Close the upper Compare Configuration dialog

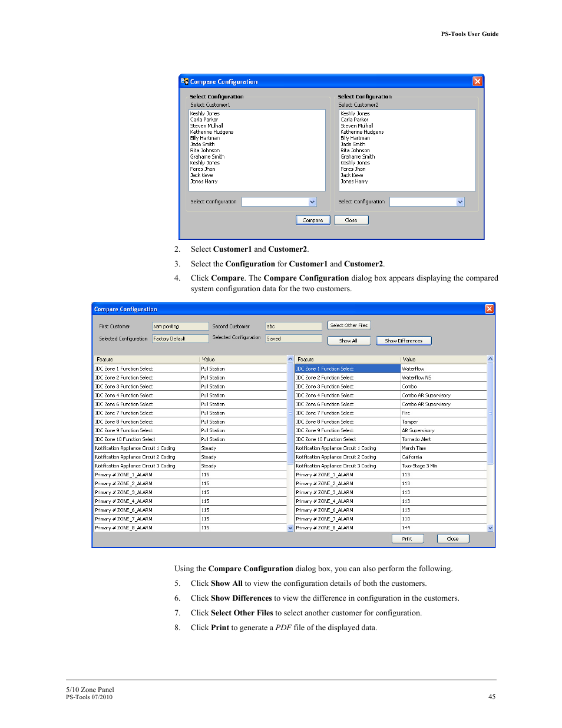click(x=477, y=81)
